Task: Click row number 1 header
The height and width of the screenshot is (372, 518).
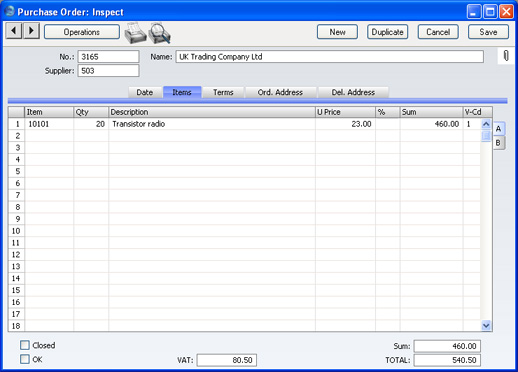Action: pyautogui.click(x=17, y=124)
